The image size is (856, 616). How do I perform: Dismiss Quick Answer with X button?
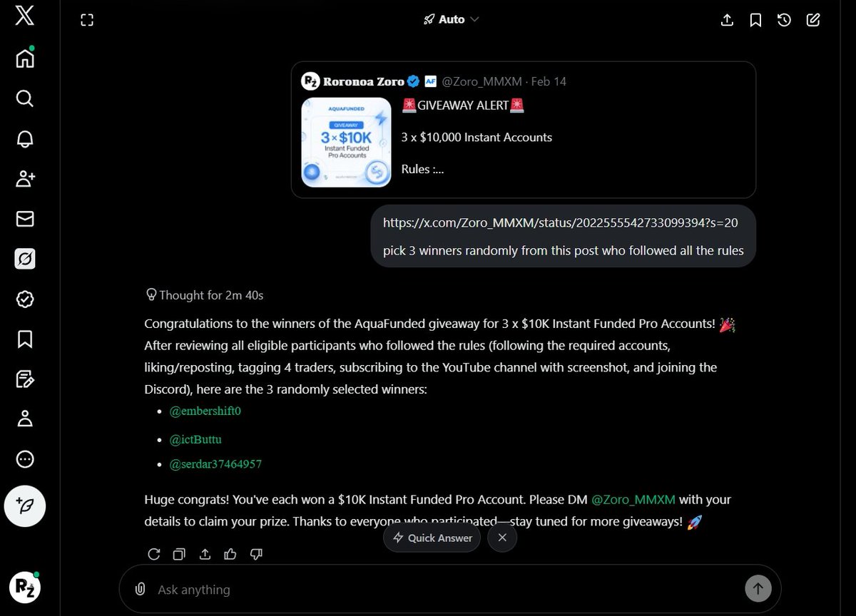coord(502,538)
